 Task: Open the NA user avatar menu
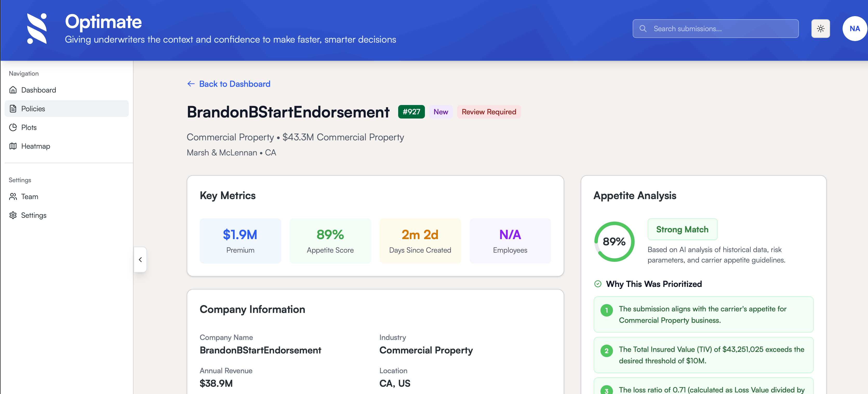click(x=854, y=29)
